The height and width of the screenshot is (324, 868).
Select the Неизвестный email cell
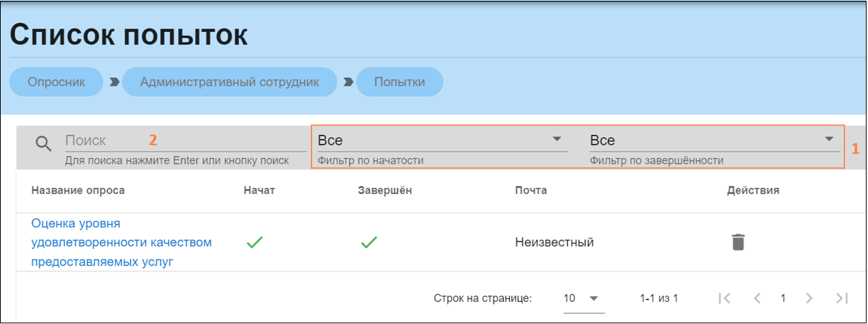(554, 242)
